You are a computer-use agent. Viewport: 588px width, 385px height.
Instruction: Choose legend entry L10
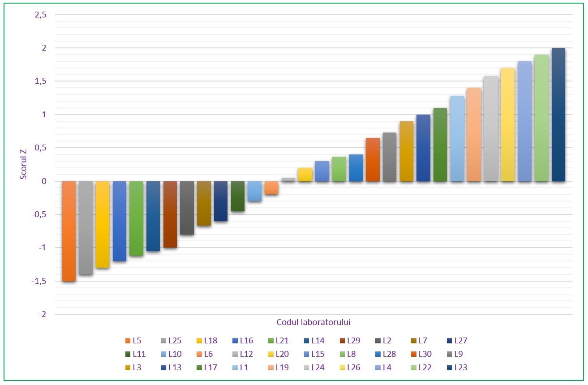pyautogui.click(x=172, y=355)
